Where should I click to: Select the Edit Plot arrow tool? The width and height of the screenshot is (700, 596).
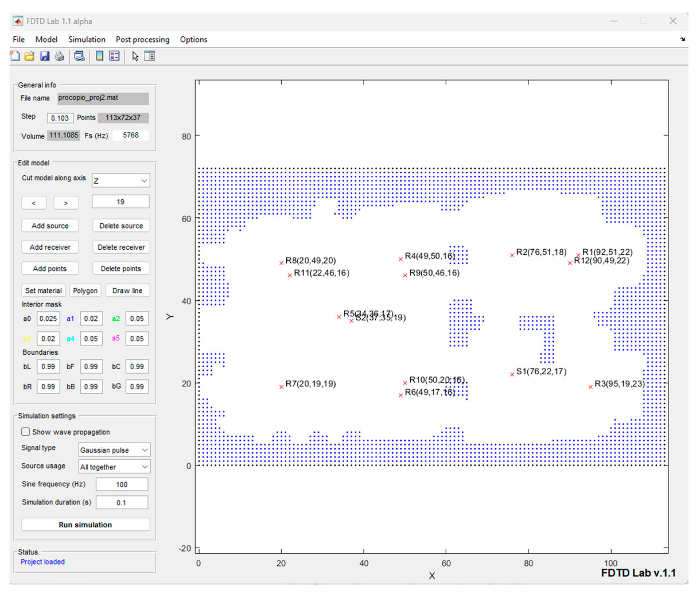(x=135, y=56)
